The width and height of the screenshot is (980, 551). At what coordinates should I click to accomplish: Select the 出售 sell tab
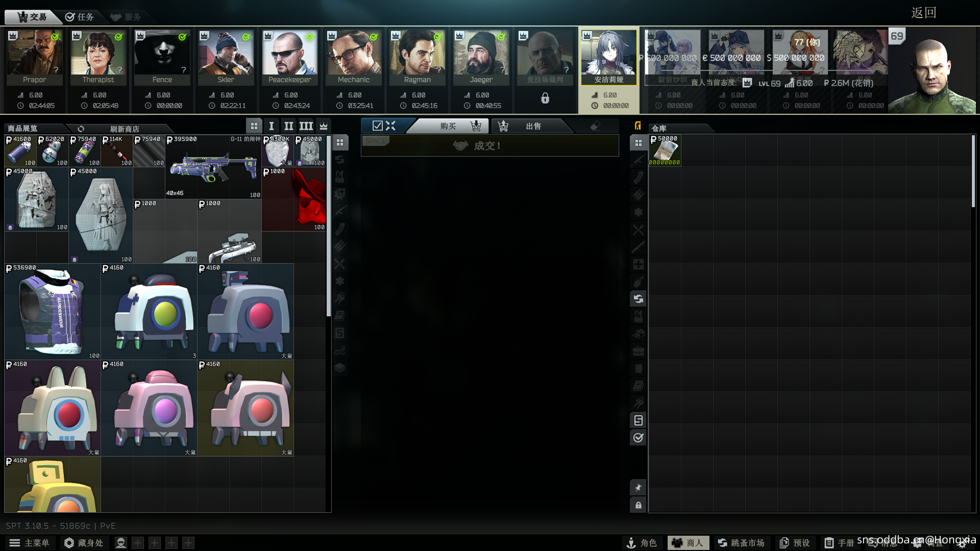533,126
